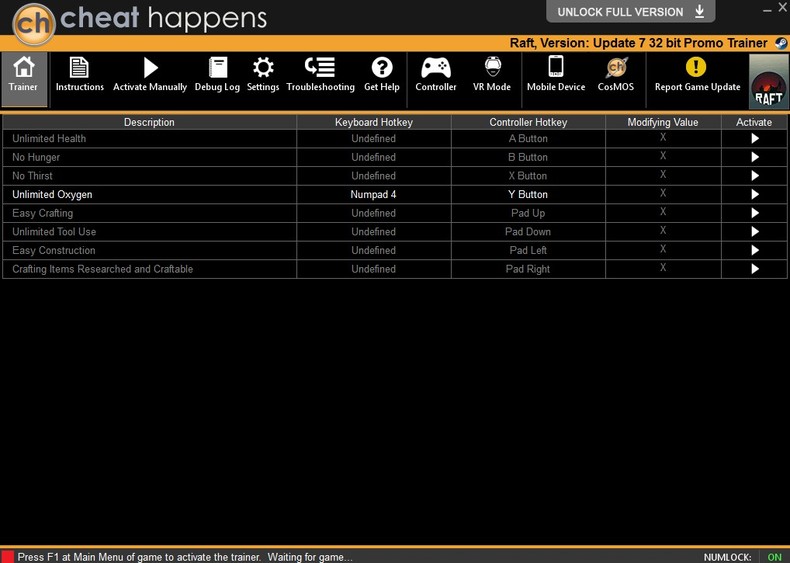Screen dimensions: 790x563
Task: Open the Debug Log
Action: (x=217, y=69)
